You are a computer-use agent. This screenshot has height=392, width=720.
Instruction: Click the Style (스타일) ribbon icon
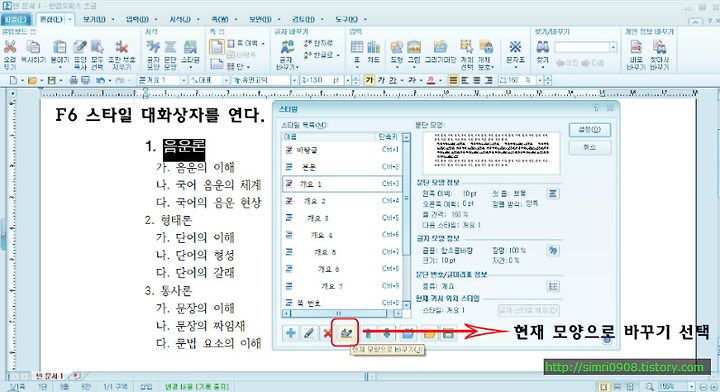pos(190,47)
